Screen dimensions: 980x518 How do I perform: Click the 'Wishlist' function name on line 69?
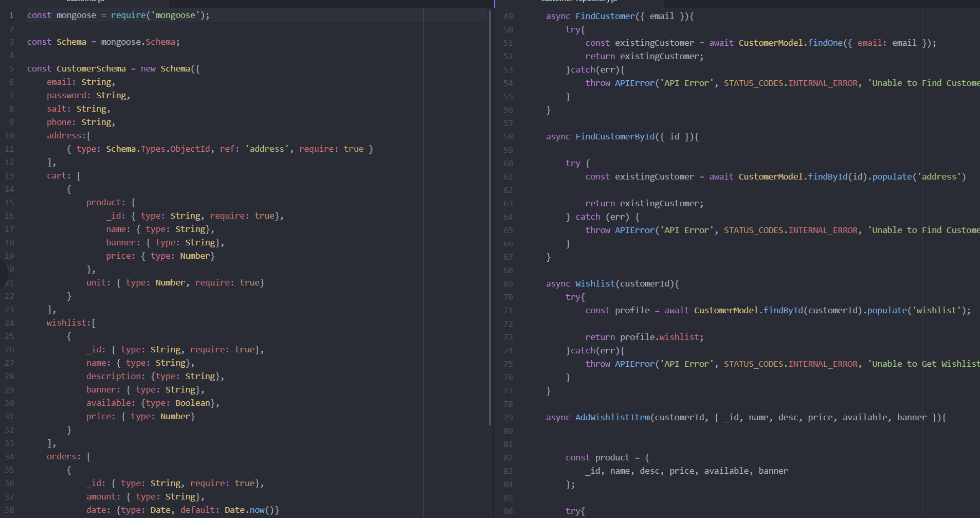[x=595, y=283]
